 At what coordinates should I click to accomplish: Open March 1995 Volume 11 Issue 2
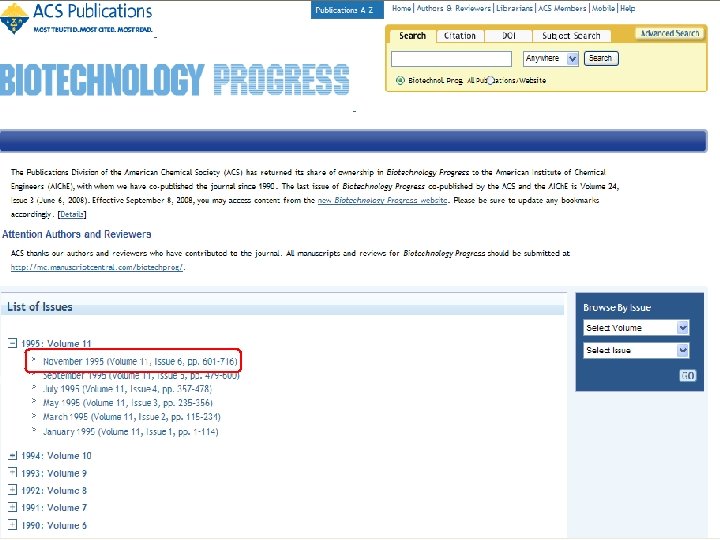pos(132,417)
